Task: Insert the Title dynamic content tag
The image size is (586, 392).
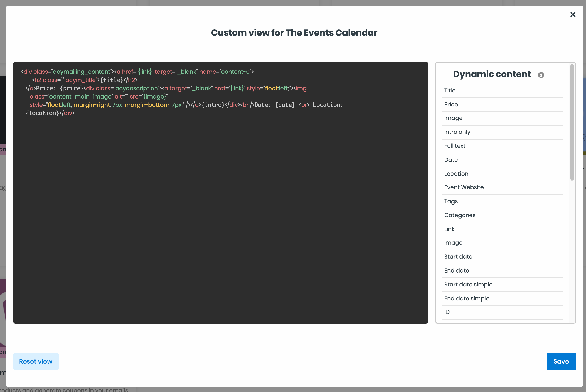Action: (502, 90)
